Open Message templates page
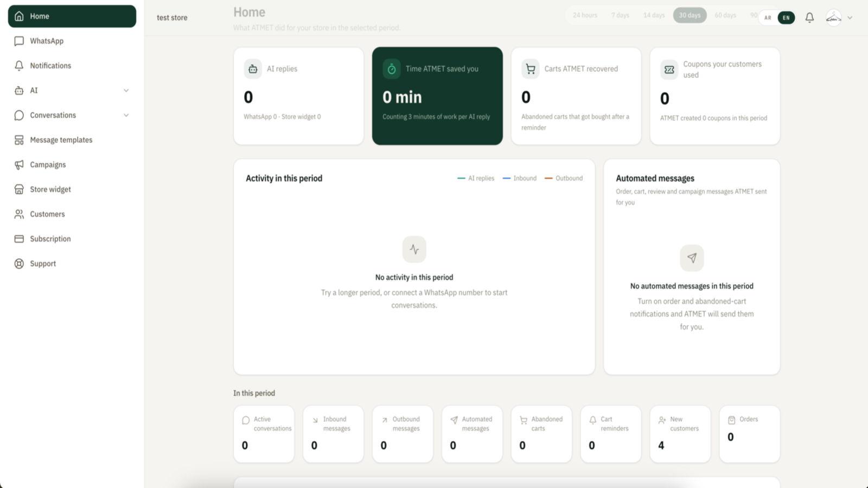The height and width of the screenshot is (488, 868). tap(72, 140)
